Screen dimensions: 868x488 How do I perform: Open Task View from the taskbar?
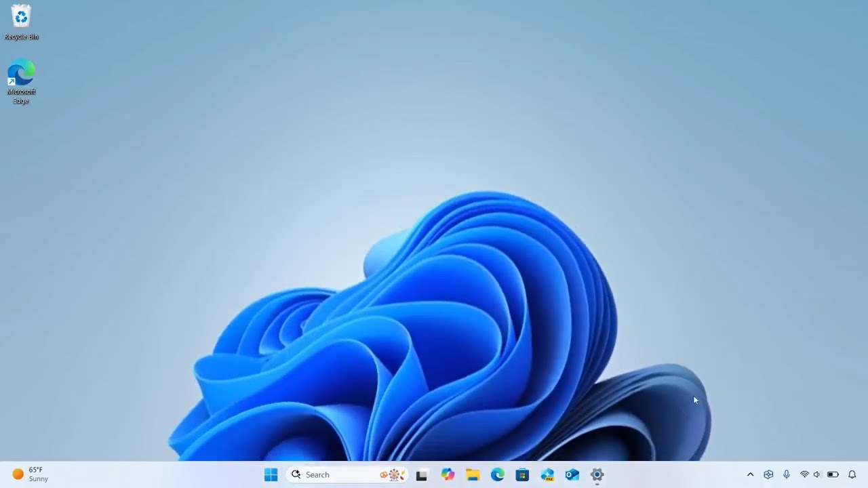tap(421, 475)
